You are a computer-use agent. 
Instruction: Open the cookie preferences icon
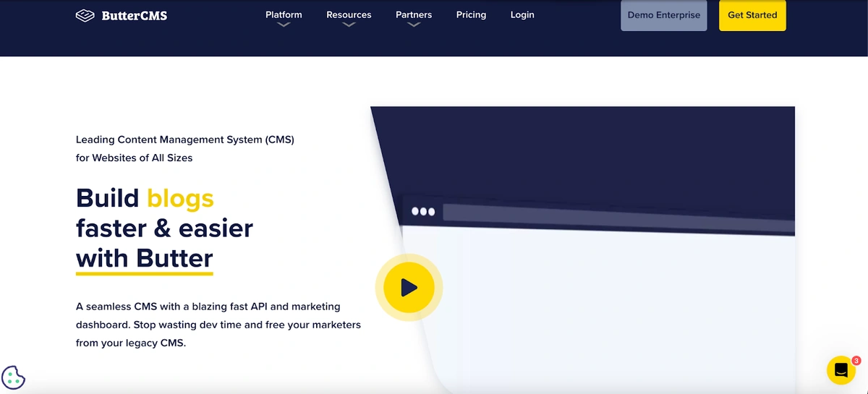(14, 377)
